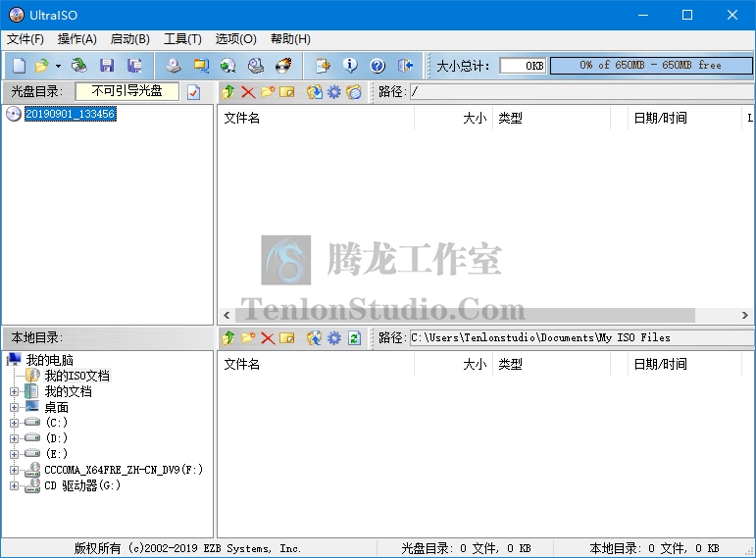
Task: Maximize the UltraISO window
Action: 687,15
